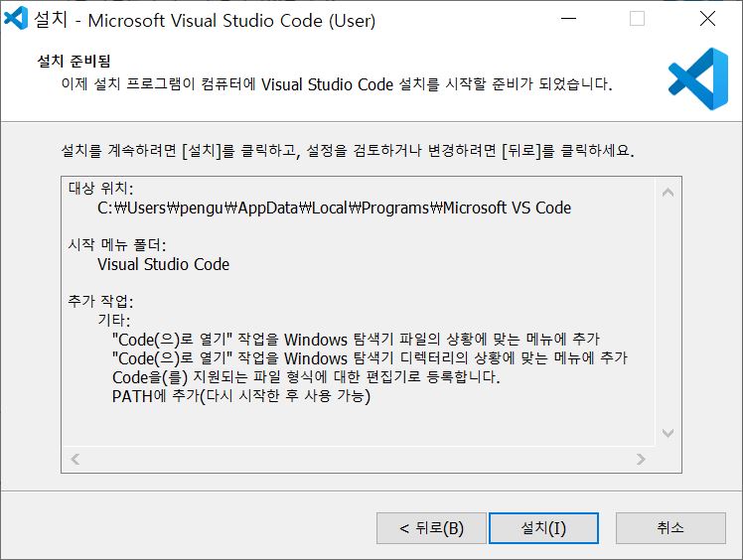Click the line about 탐색기 디렉터리 context menu
Viewport: 743px width, 560px height.
(370, 358)
